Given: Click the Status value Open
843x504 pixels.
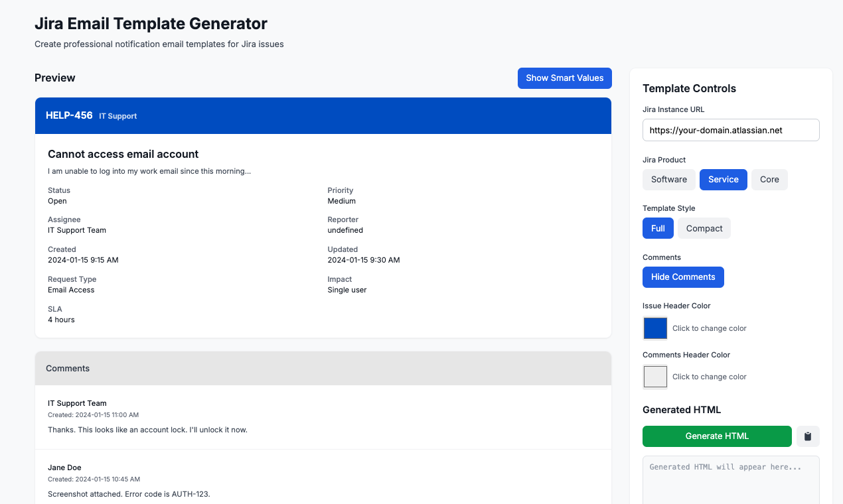Looking at the screenshot, I should [57, 201].
